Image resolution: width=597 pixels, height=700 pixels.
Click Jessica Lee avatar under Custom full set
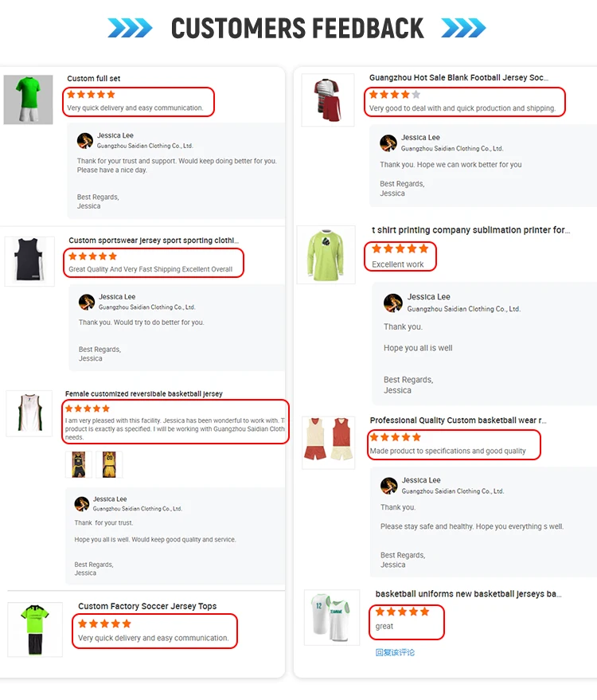[x=85, y=141]
